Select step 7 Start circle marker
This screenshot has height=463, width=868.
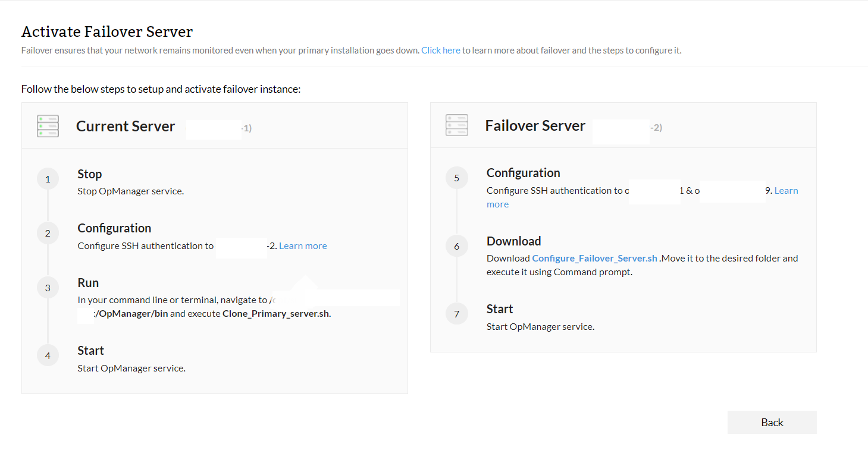(x=457, y=314)
